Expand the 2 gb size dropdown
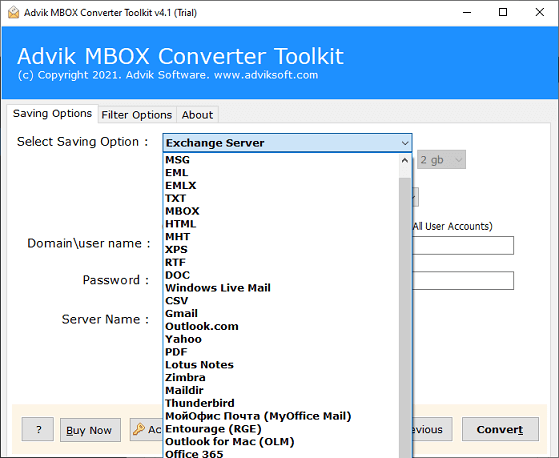This screenshot has height=458, width=559. click(x=441, y=160)
